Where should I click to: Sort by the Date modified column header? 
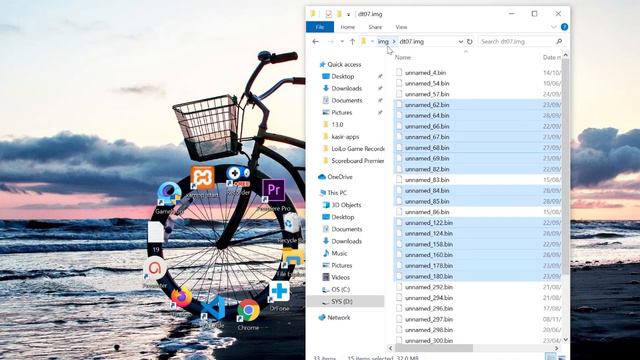[551, 58]
